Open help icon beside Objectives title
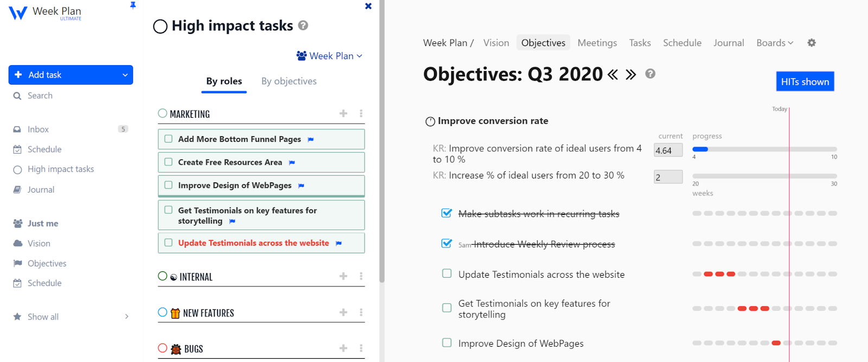The height and width of the screenshot is (362, 868). pos(650,74)
